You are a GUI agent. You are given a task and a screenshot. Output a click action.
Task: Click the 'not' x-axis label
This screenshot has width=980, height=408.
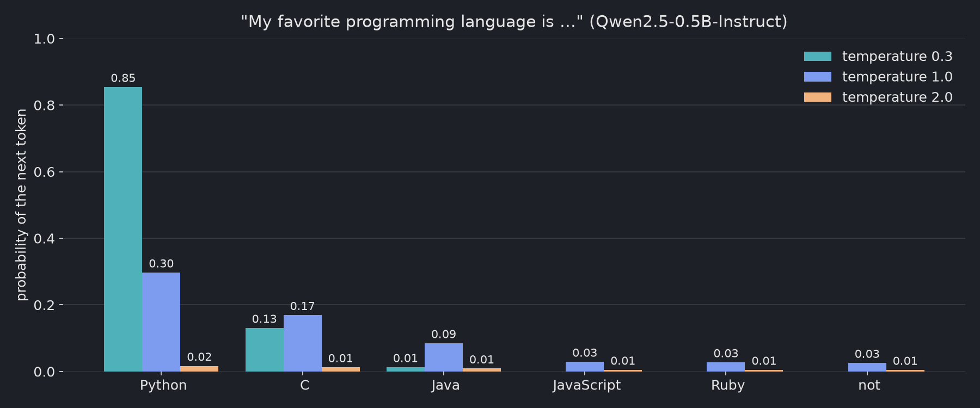pyautogui.click(x=869, y=386)
